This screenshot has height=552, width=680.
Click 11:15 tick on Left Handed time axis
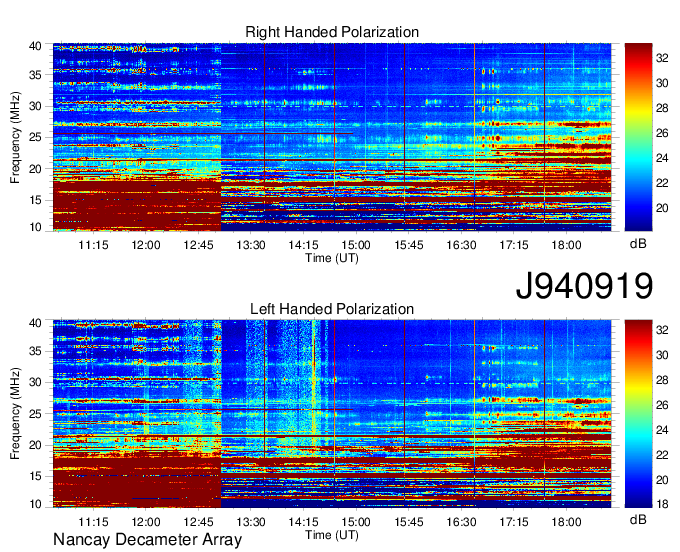[93, 522]
